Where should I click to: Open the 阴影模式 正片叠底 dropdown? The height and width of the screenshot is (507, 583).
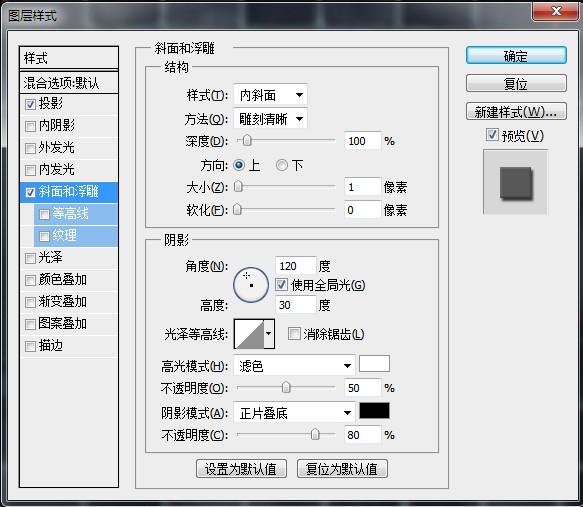[294, 413]
